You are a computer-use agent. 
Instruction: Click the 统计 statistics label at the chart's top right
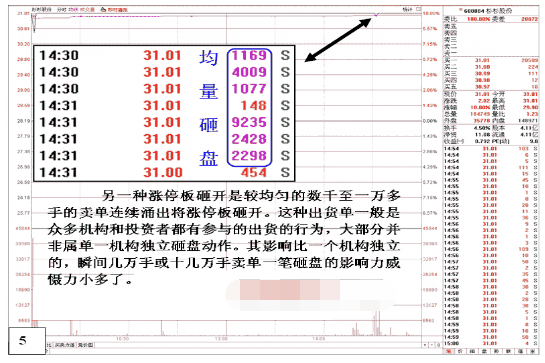click(407, 9)
